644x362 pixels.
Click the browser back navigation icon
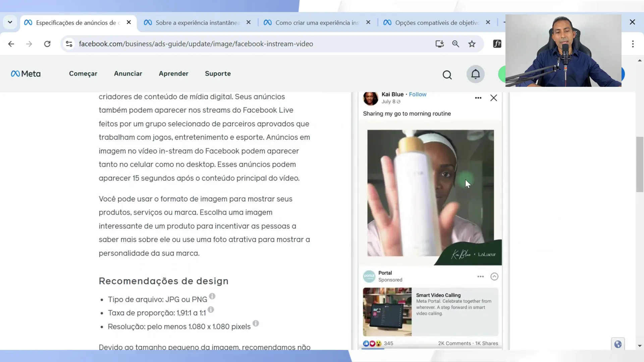[x=11, y=44]
